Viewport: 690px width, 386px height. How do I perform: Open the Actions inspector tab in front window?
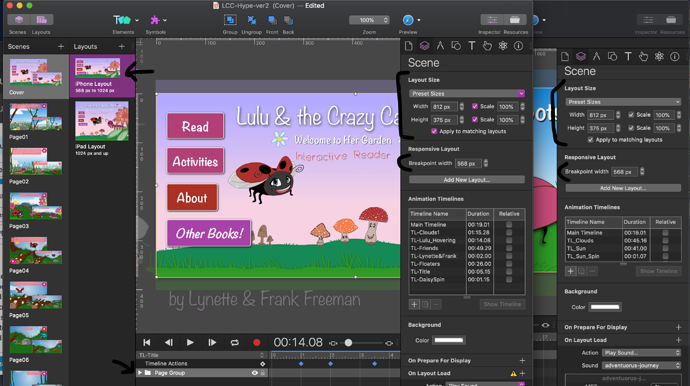coord(487,46)
